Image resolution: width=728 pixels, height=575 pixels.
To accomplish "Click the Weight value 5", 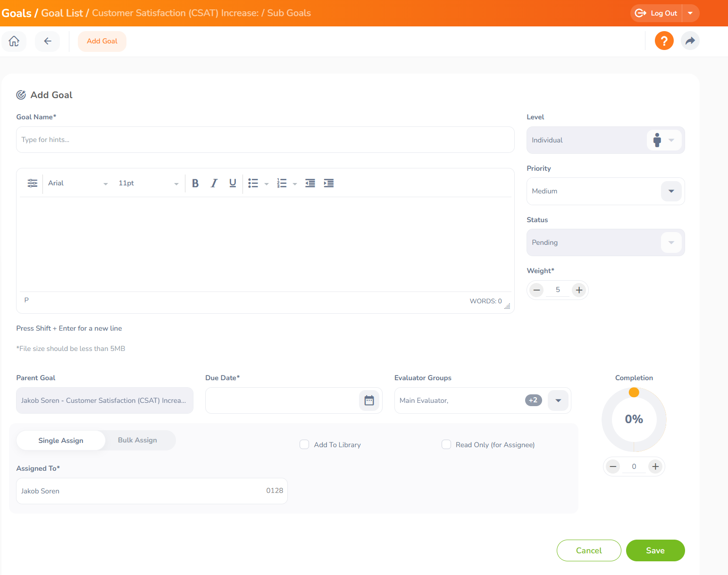I will (x=558, y=290).
